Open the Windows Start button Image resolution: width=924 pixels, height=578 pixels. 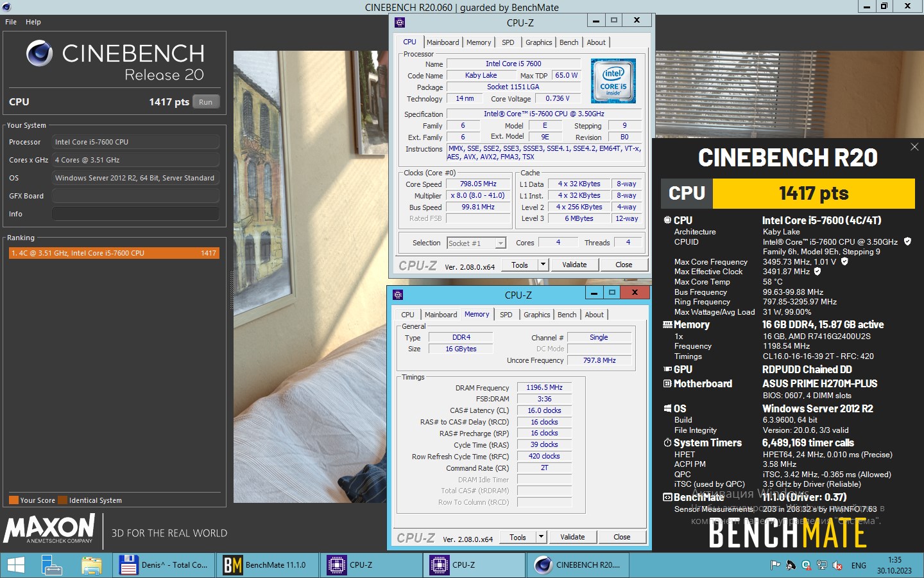15,565
